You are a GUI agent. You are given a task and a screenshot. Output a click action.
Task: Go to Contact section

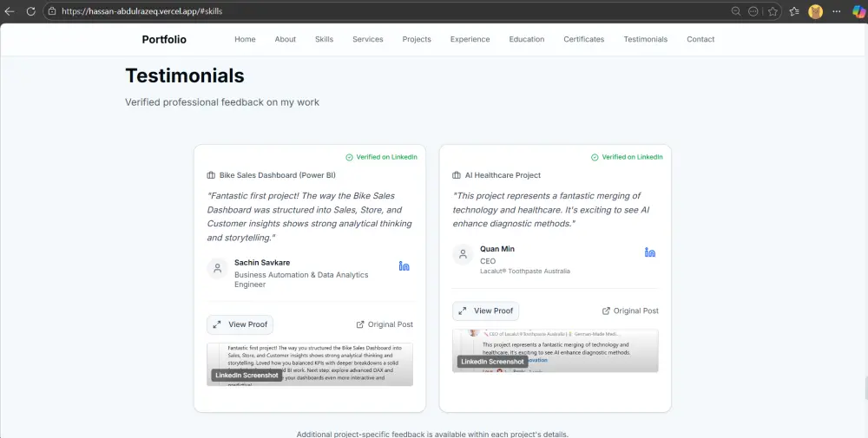(x=700, y=39)
